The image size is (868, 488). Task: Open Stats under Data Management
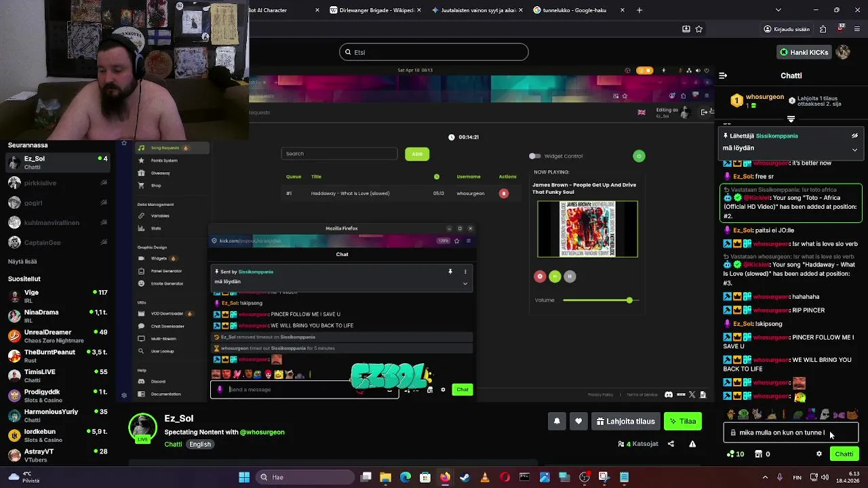click(x=156, y=228)
